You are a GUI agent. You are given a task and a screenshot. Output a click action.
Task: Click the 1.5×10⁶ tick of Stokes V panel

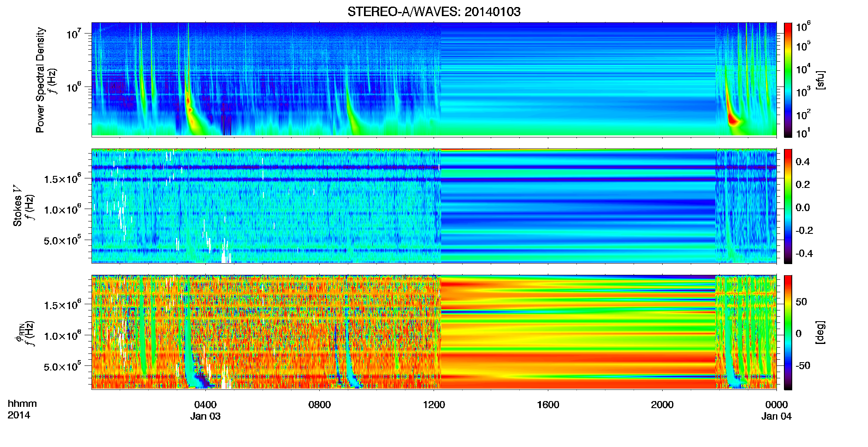point(62,178)
